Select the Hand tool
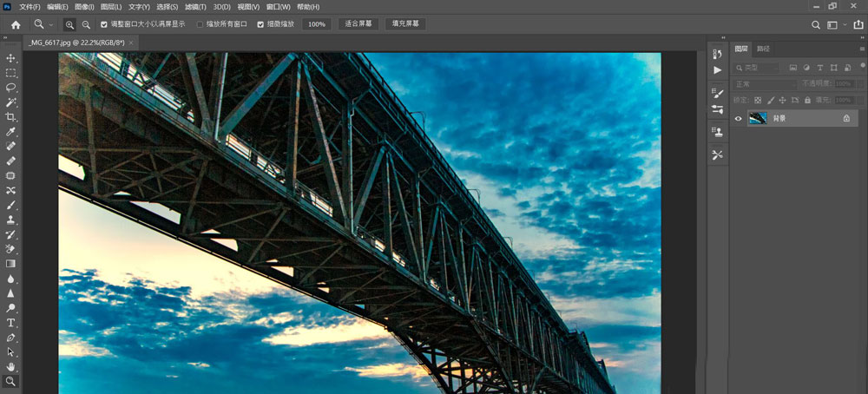 point(11,366)
